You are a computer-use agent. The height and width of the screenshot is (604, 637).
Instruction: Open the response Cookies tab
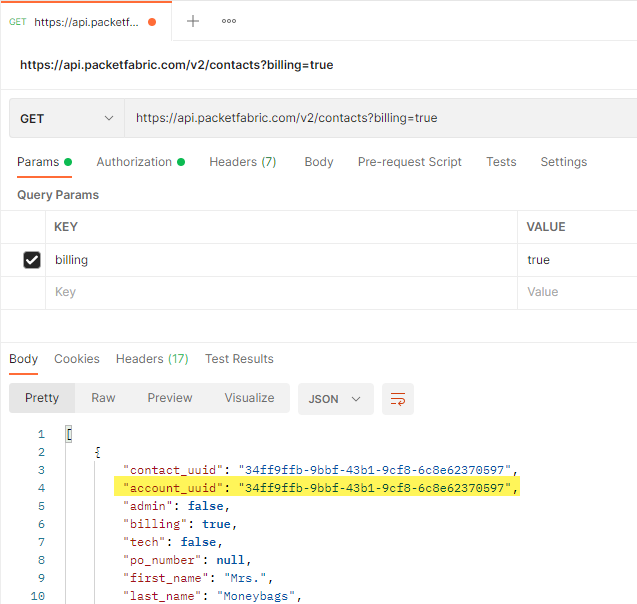click(x=77, y=359)
